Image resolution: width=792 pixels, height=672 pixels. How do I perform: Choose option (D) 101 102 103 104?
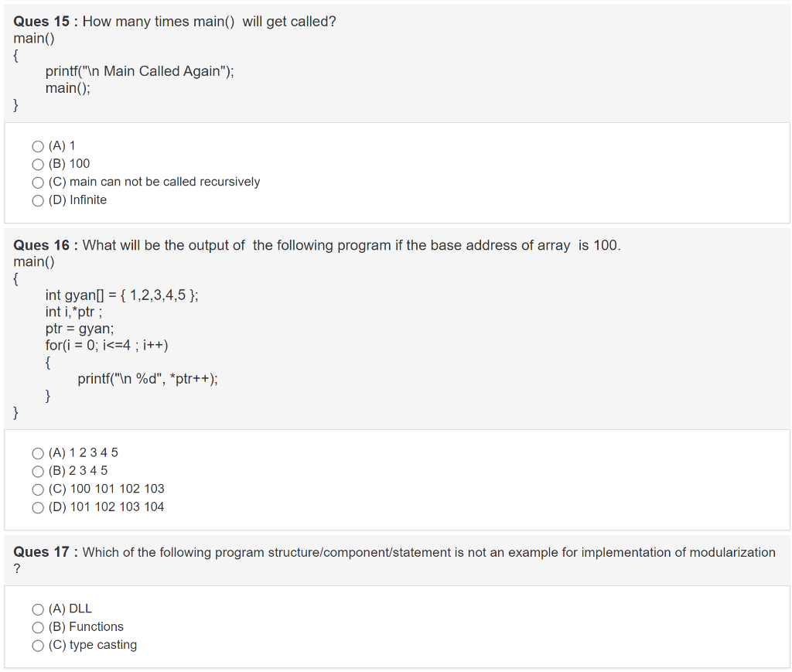point(37,507)
